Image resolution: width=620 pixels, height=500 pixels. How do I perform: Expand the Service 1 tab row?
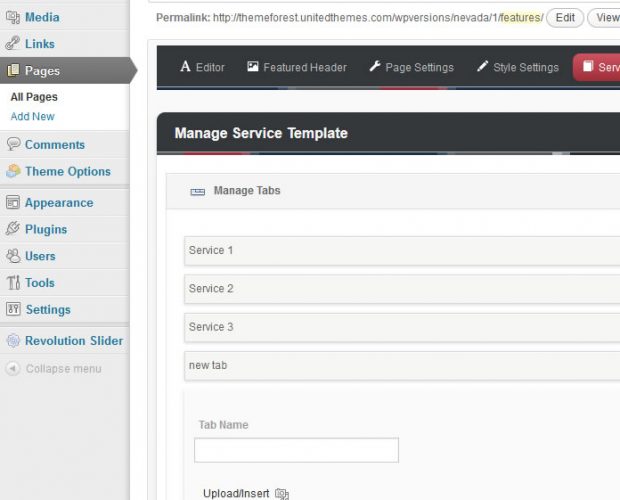(400, 250)
